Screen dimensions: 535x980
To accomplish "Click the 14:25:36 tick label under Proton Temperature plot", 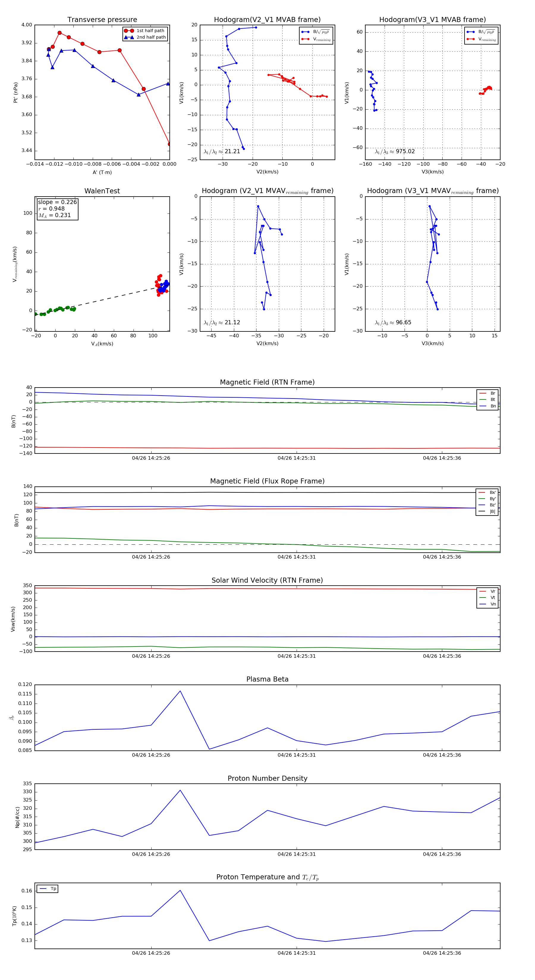I will pos(442,953).
